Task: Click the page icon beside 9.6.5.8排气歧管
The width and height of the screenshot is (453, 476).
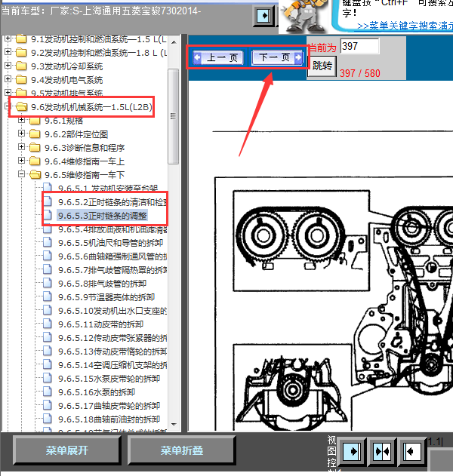Action: pos(48,283)
